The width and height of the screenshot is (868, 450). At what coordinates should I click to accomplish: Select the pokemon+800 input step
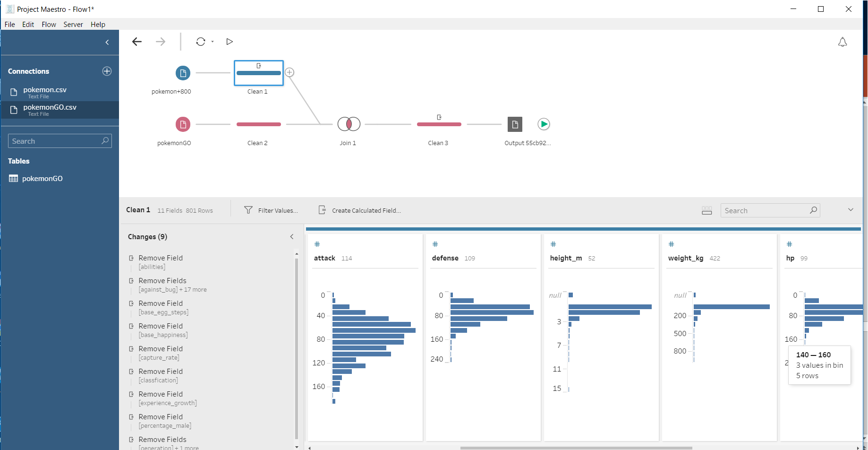(x=183, y=73)
